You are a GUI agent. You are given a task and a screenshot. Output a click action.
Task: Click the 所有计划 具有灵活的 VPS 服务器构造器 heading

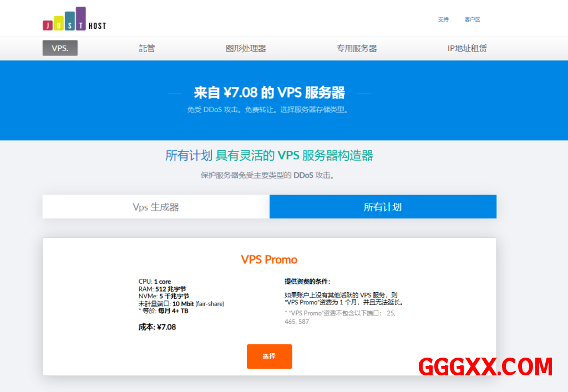coord(269,156)
